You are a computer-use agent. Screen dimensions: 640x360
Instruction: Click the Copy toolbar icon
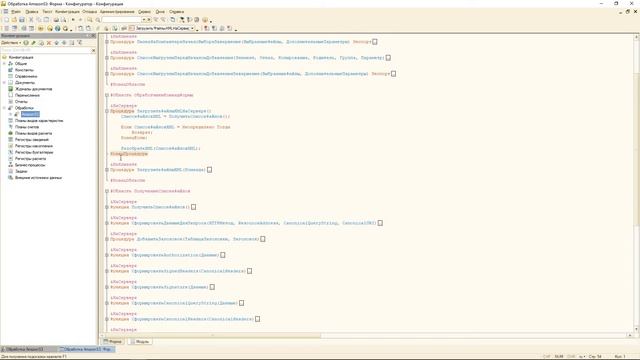click(39, 20)
